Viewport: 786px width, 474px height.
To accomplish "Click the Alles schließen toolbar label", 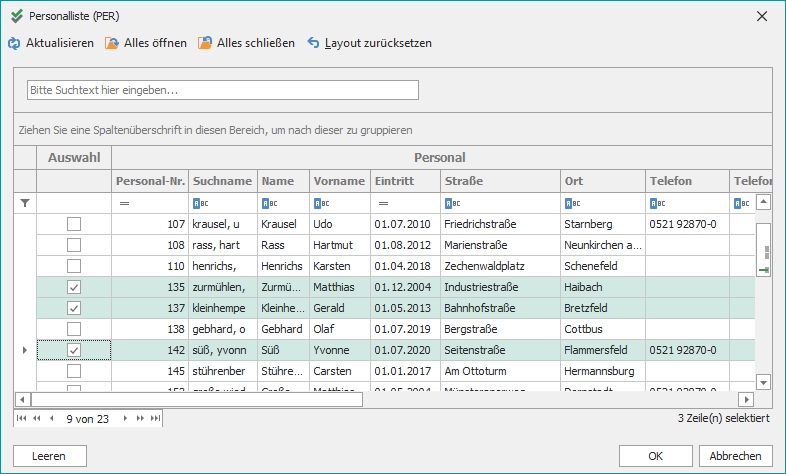I will (x=256, y=43).
